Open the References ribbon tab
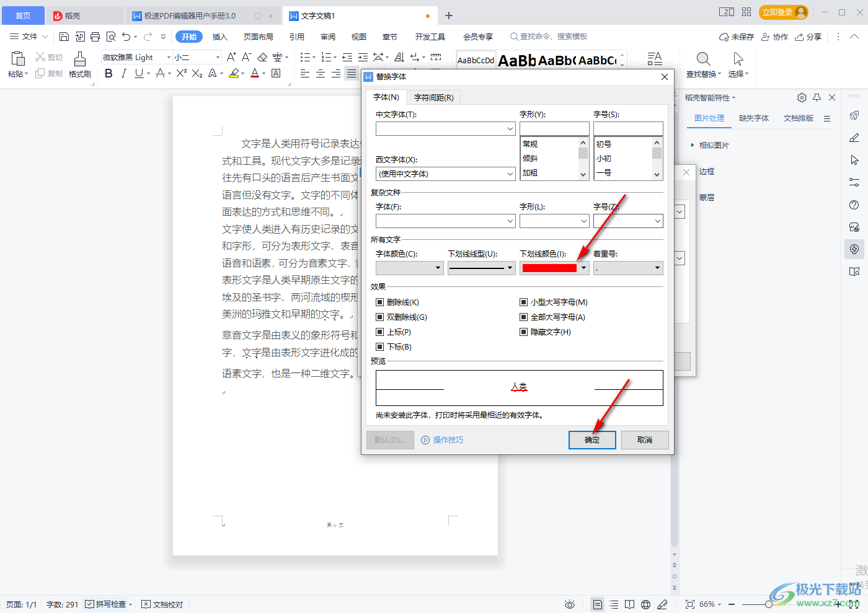Image resolution: width=868 pixels, height=613 pixels. pyautogui.click(x=297, y=37)
